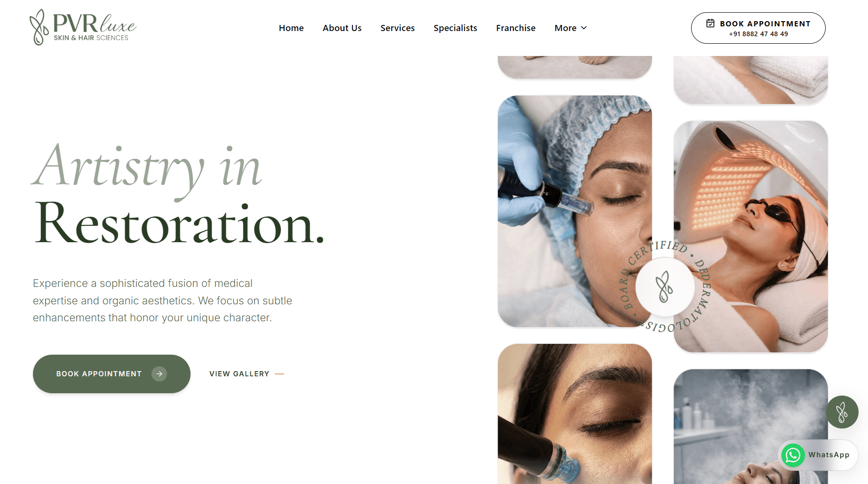Expand the More menu chevron

(x=584, y=28)
